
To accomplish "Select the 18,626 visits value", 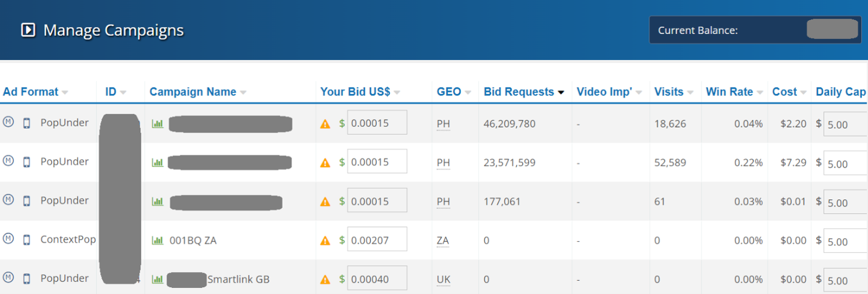I will [670, 124].
